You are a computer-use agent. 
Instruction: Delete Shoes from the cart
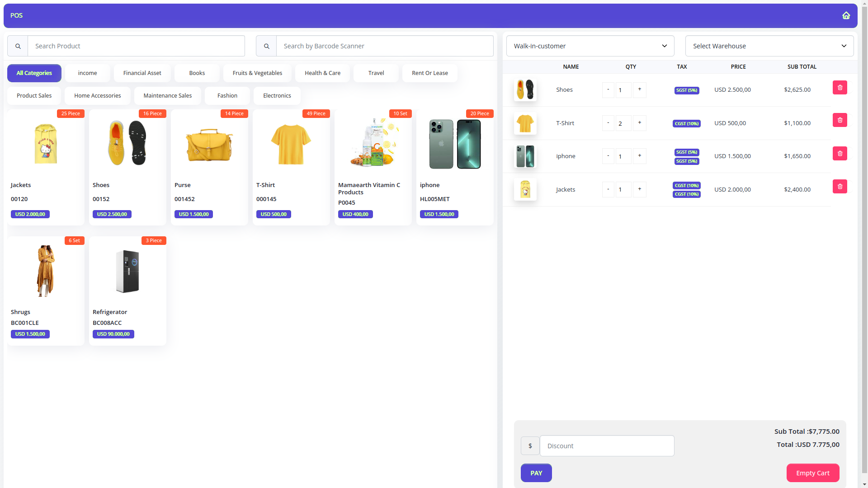(840, 88)
